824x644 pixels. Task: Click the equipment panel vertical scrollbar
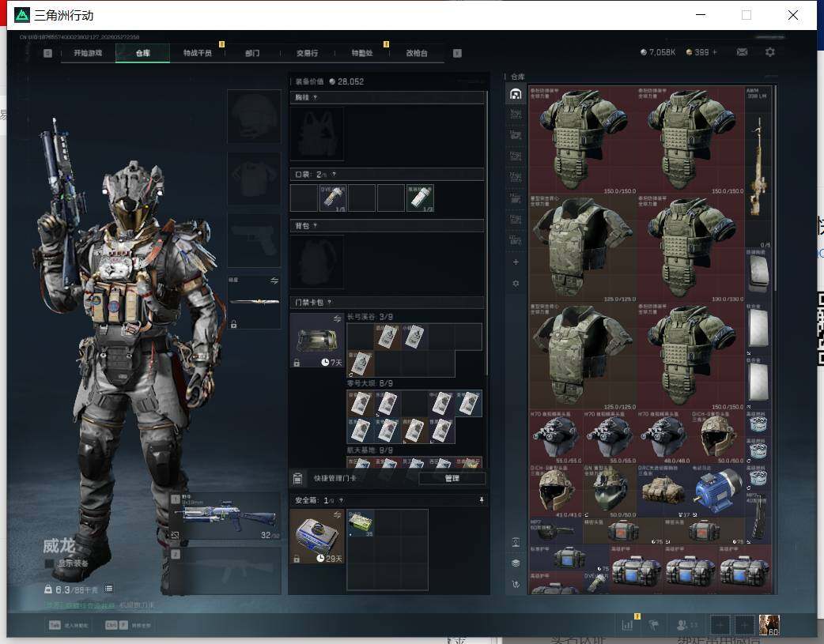pos(487,234)
